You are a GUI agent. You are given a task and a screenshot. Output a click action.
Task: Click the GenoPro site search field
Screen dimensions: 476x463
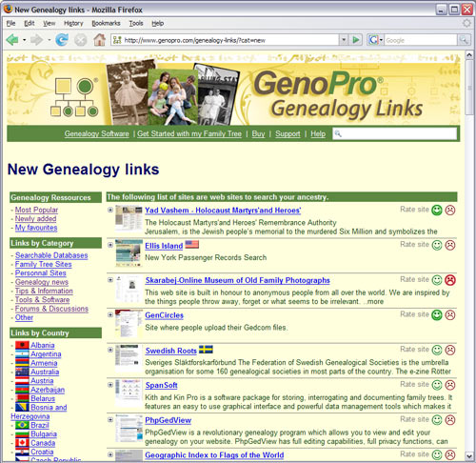[395, 133]
